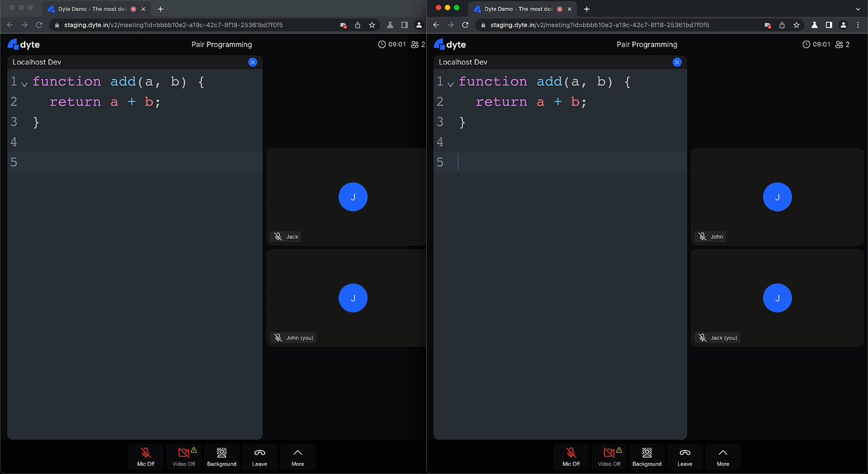Click the muted mic icon on Jack's video tile
Screen dimensions: 868x474
click(x=277, y=236)
